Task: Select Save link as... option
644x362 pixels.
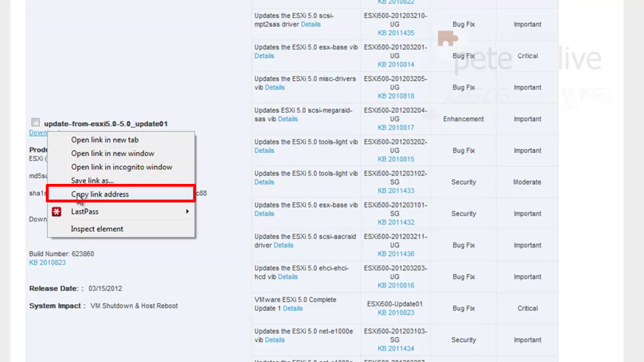Action: point(92,180)
